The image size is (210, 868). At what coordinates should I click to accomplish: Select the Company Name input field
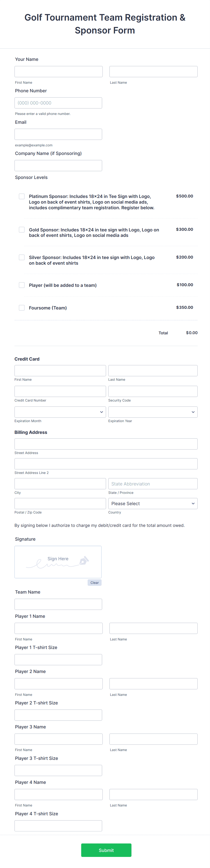click(x=58, y=165)
